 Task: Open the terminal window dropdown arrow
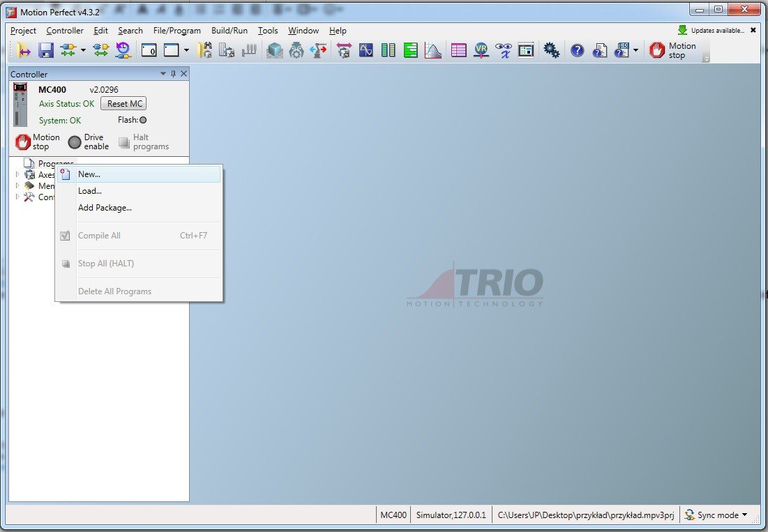coord(186,50)
